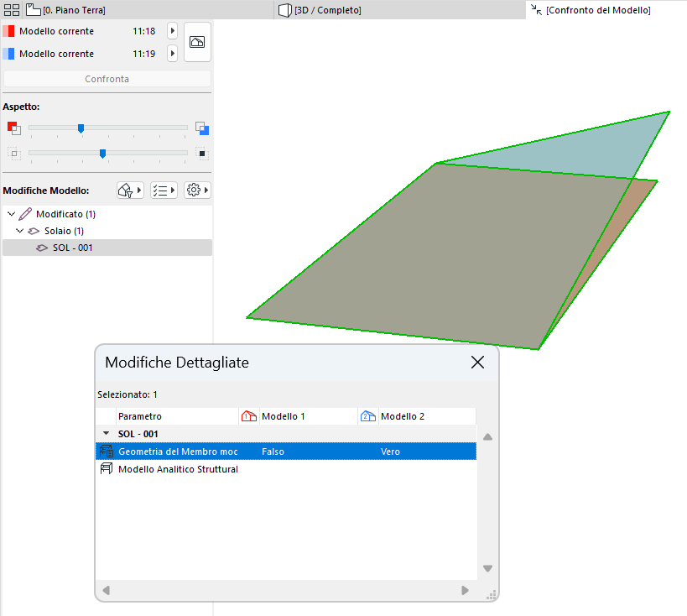This screenshot has height=616, width=687.
Task: Click the solid black-square opacity icon
Action: (x=202, y=154)
